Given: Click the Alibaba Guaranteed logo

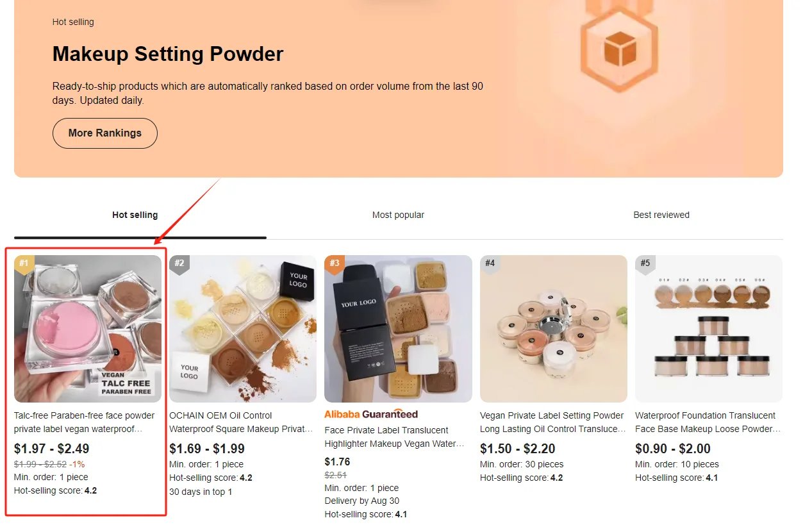Looking at the screenshot, I should [x=371, y=414].
